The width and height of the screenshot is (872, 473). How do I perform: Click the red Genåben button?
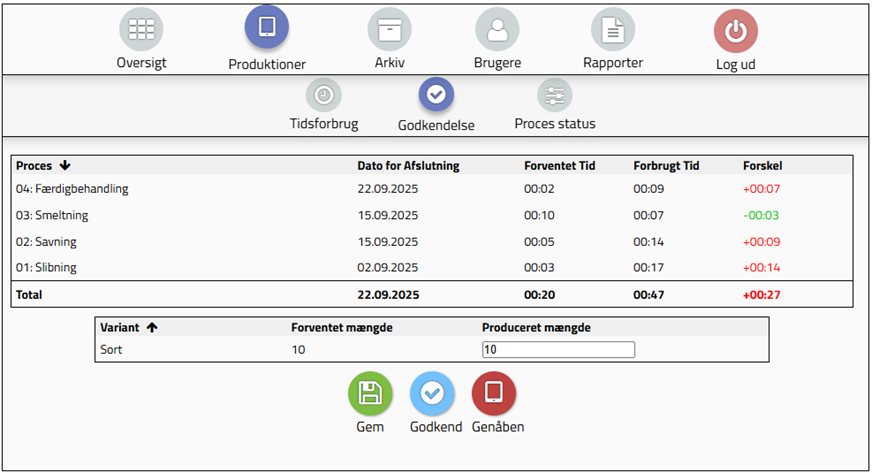(x=494, y=393)
